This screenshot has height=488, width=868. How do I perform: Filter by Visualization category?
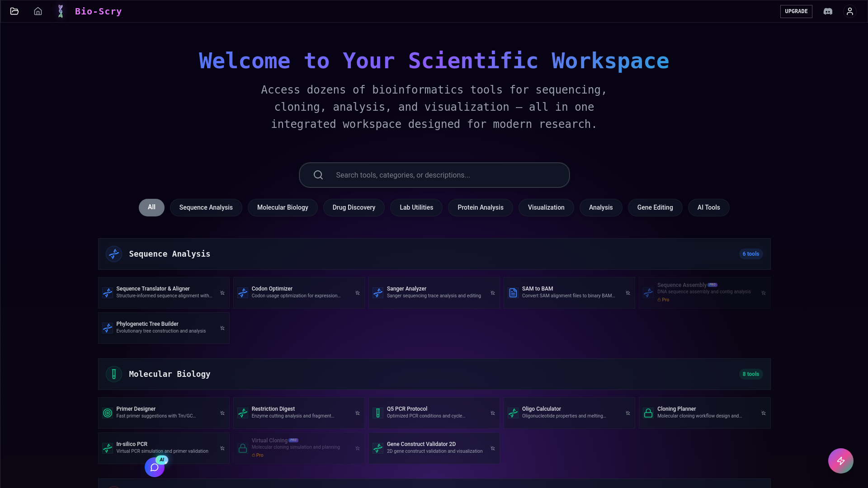546,207
